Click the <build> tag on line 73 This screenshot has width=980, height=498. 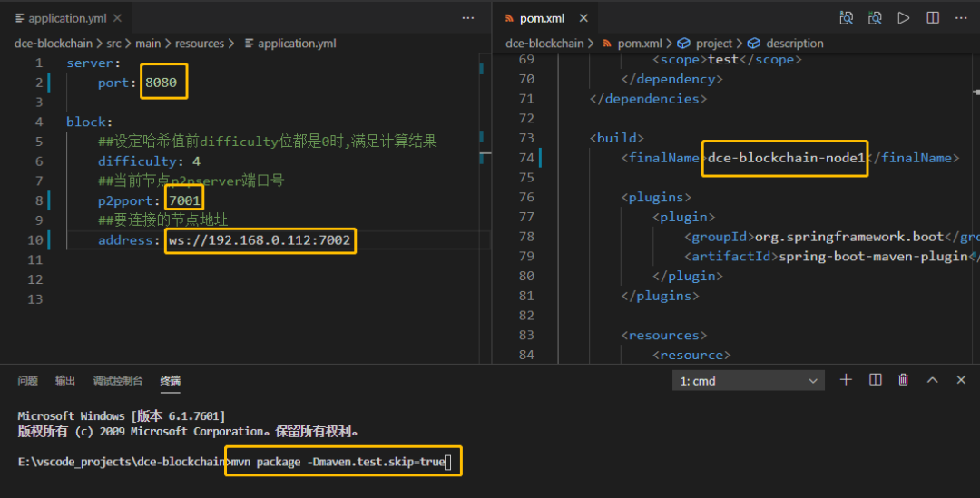point(616,138)
